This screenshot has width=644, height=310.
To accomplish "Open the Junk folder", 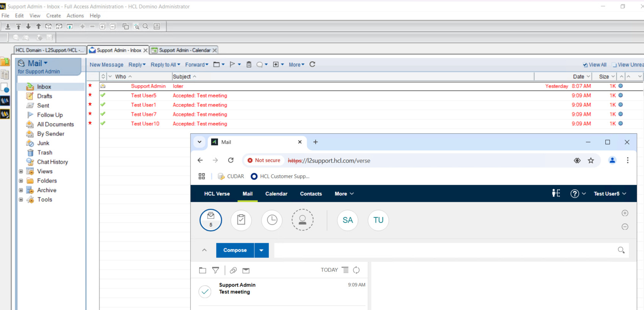I will tap(43, 143).
